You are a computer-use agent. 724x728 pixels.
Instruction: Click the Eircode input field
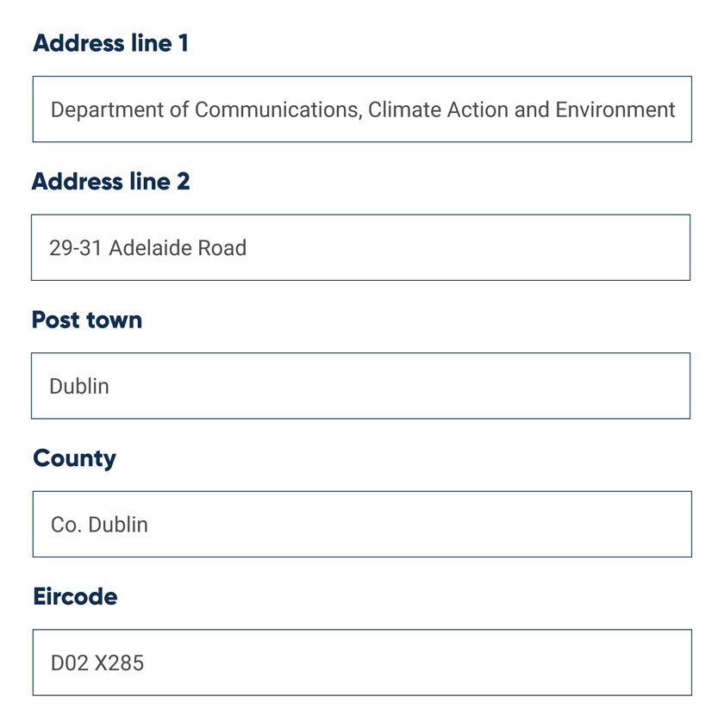[362, 663]
